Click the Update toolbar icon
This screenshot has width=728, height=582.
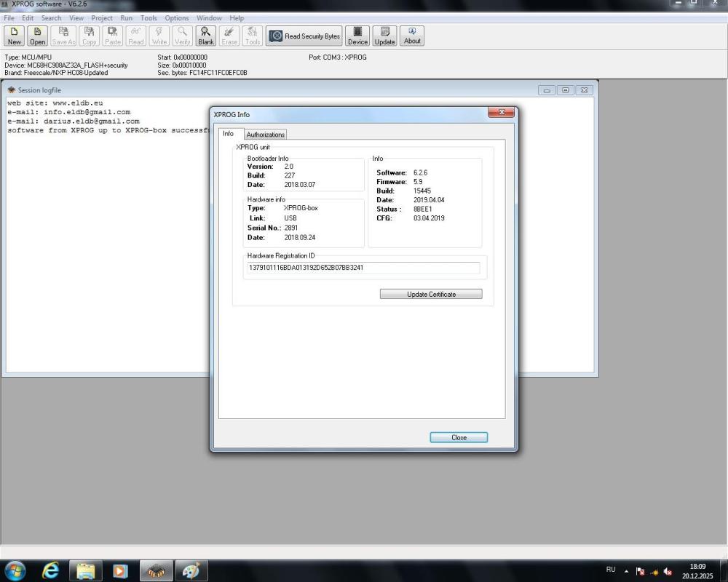(x=384, y=36)
